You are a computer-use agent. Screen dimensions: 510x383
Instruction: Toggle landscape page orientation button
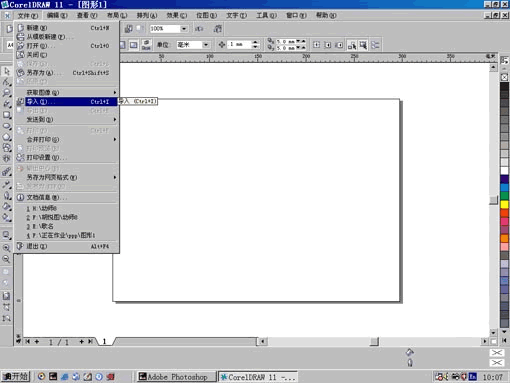[x=134, y=45]
